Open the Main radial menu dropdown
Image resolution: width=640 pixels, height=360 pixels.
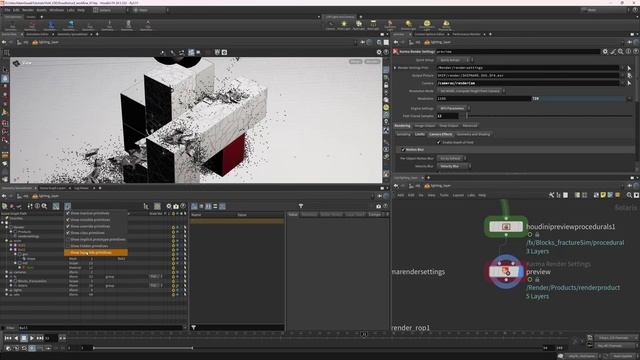point(149,10)
